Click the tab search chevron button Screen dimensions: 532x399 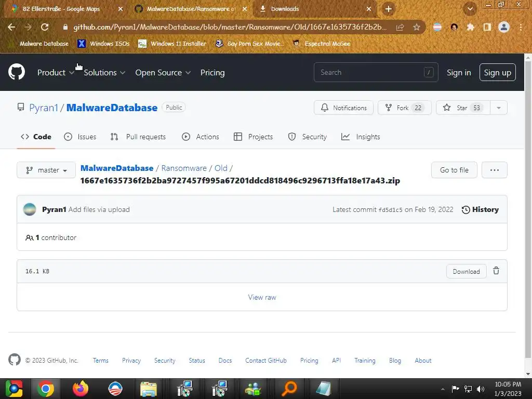click(470, 9)
